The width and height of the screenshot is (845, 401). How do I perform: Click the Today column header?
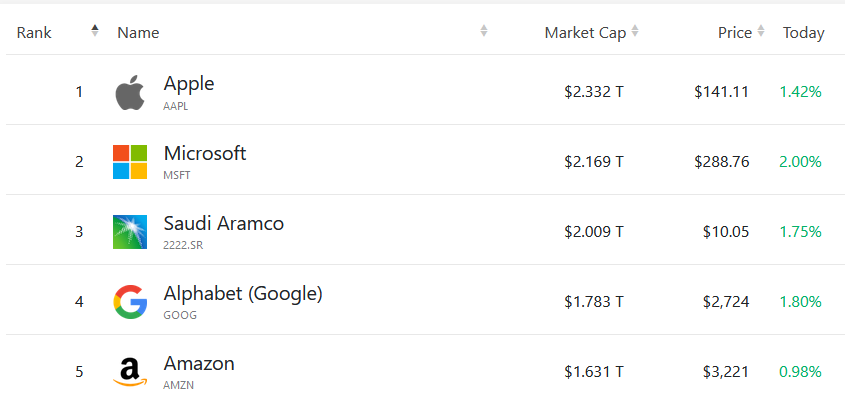[x=804, y=33]
